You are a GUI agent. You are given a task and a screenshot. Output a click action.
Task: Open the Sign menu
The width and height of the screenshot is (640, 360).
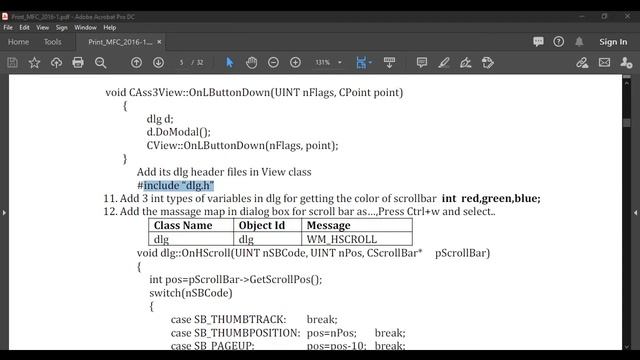tap(62, 27)
